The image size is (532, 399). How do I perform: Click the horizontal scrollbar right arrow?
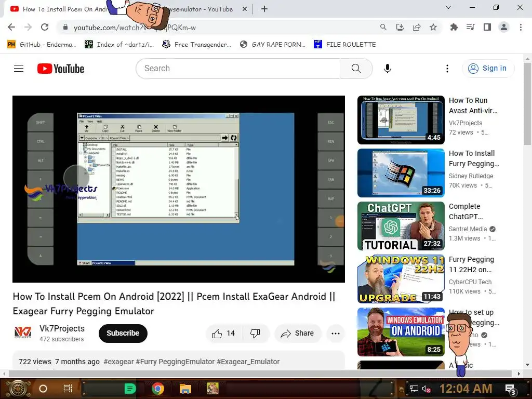point(519,374)
